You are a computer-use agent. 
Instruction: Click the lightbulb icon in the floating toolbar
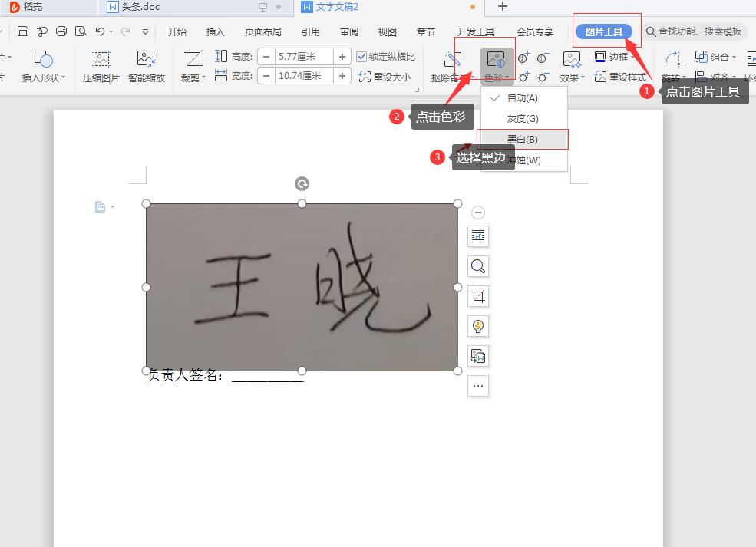tap(478, 325)
